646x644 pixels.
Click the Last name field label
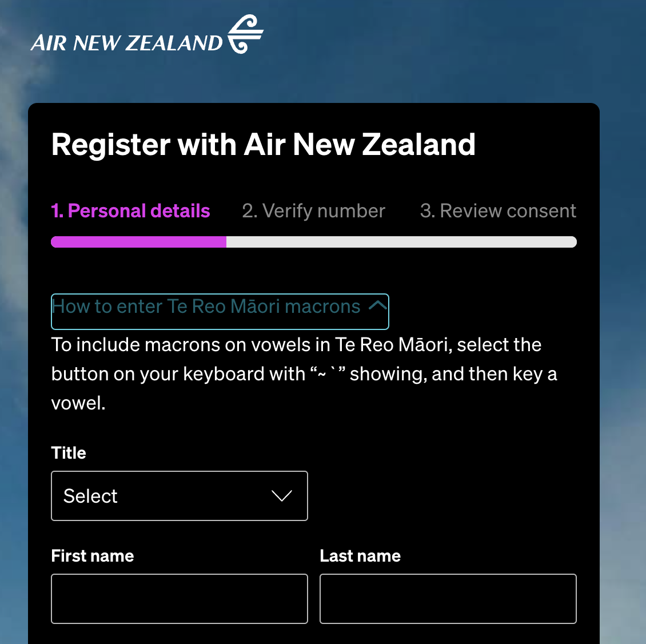360,555
